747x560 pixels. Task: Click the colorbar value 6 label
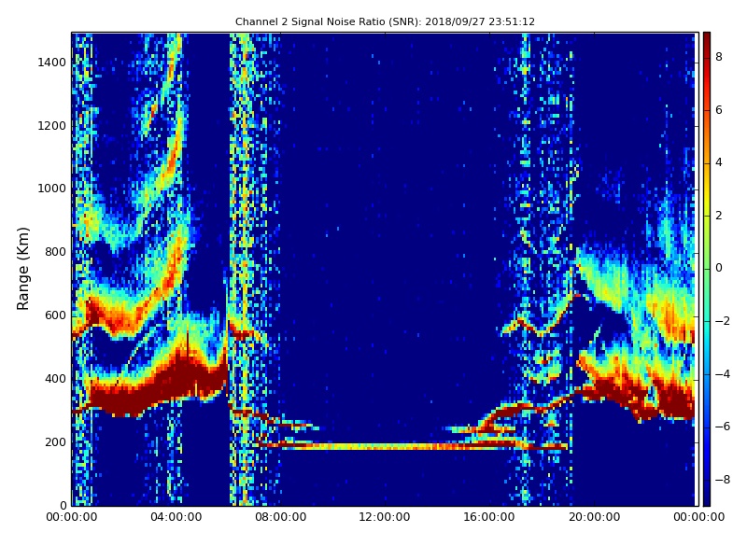pyautogui.click(x=719, y=110)
